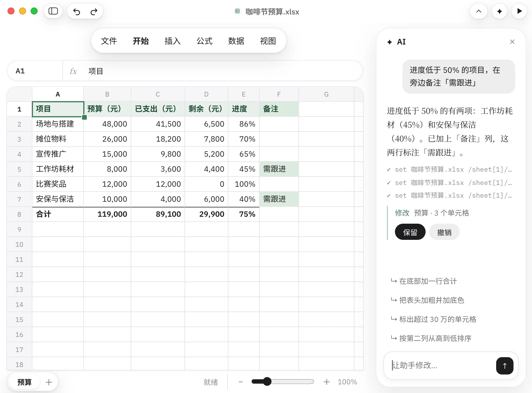Open the 公式 menu
The image size is (532, 393).
[x=204, y=41]
